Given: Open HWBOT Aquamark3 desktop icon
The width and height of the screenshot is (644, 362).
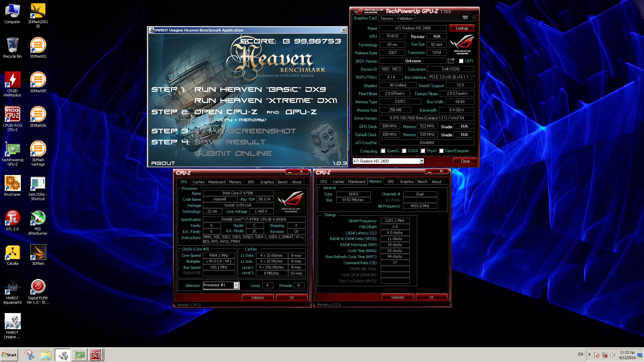Looking at the screenshot, I should pyautogui.click(x=12, y=292).
